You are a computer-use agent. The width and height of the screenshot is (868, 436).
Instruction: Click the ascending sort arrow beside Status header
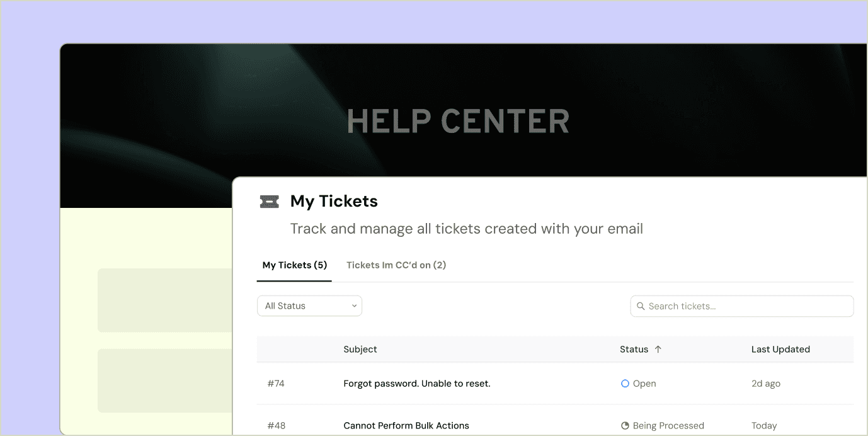point(660,349)
